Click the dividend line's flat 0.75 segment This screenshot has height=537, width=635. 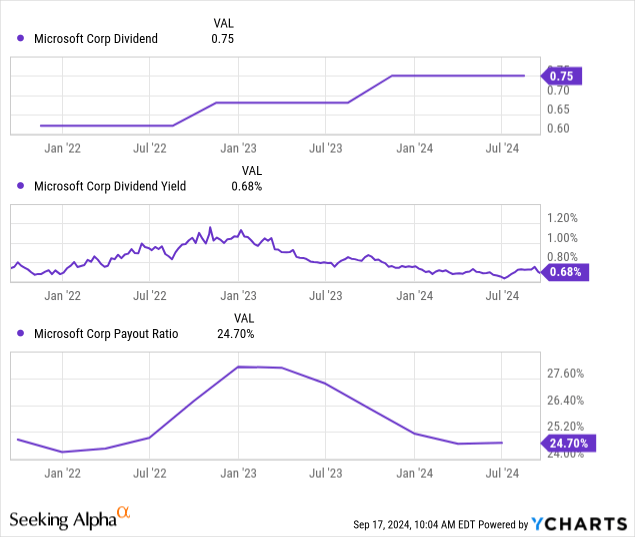(455, 75)
